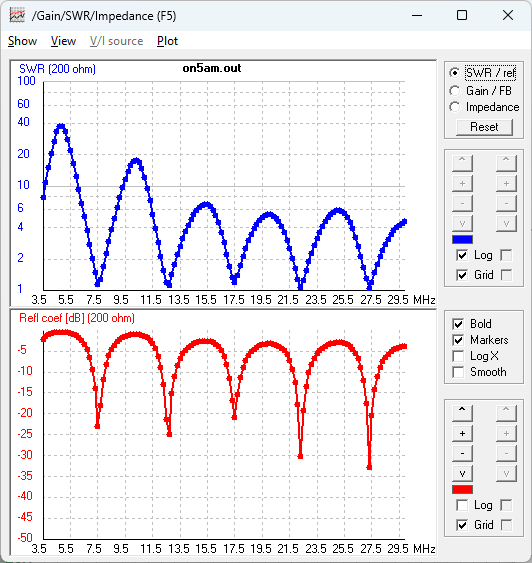Click the greyed plus in the Refl coef controls' right column
This screenshot has width=532, height=563.
[506, 433]
